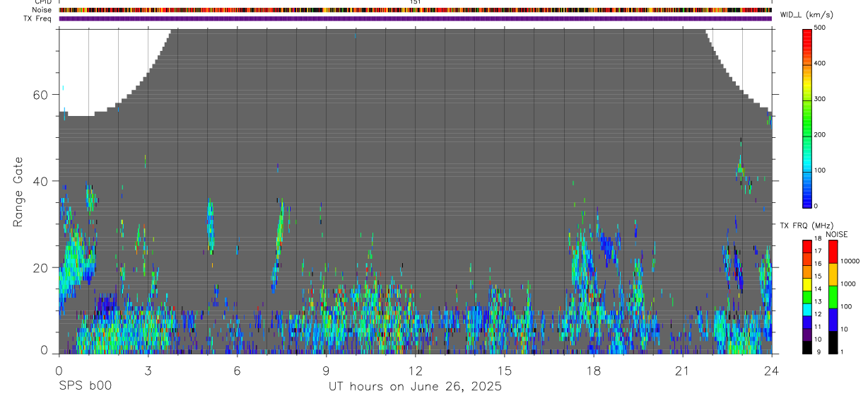Image resolution: width=868 pixels, height=401 pixels.
Task: Click the 15 tick on the UT hours axis
Action: 504,370
